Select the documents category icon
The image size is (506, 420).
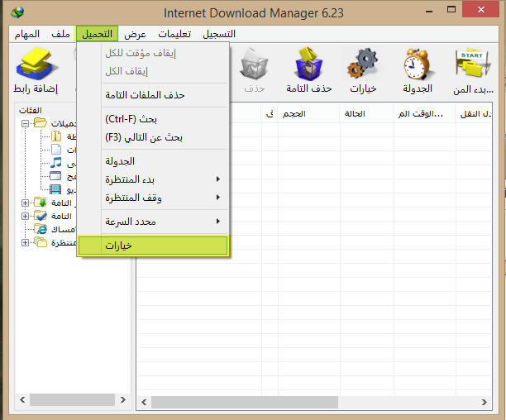pos(56,150)
